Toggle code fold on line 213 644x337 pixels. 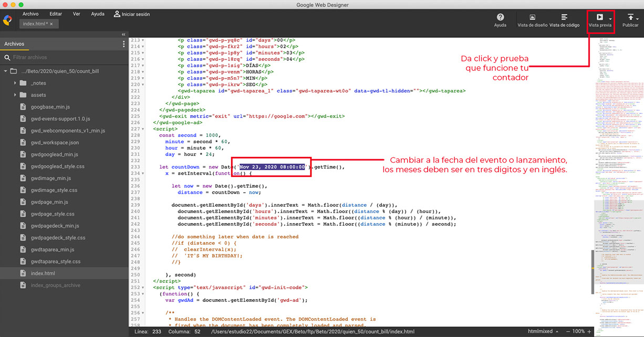143,40
